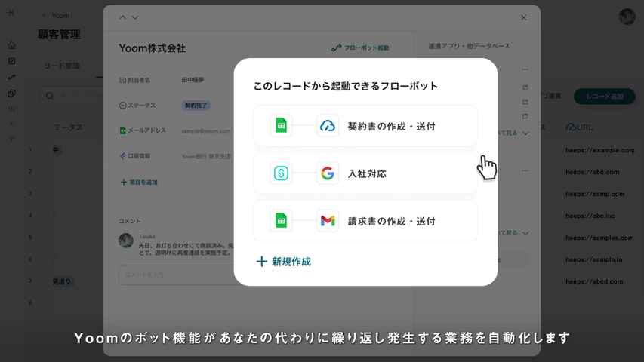Open the second external link icon in right panel
Screen dimensions: 644x362
point(525,102)
